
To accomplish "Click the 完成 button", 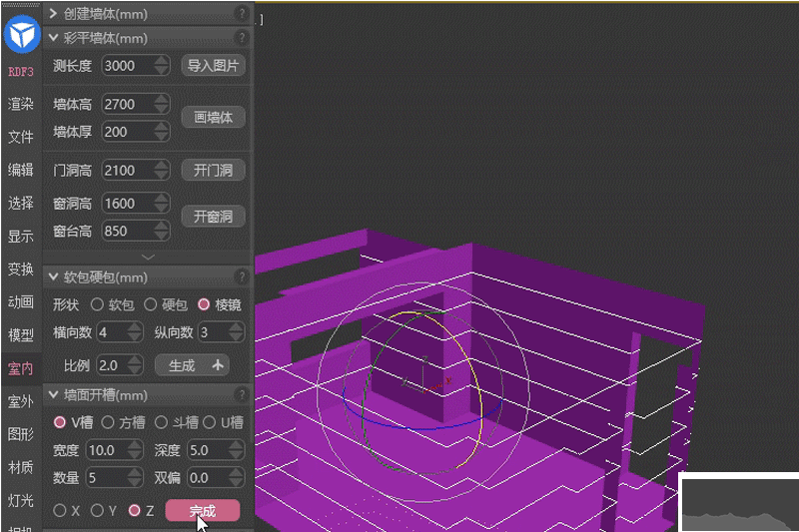I will 202,511.
